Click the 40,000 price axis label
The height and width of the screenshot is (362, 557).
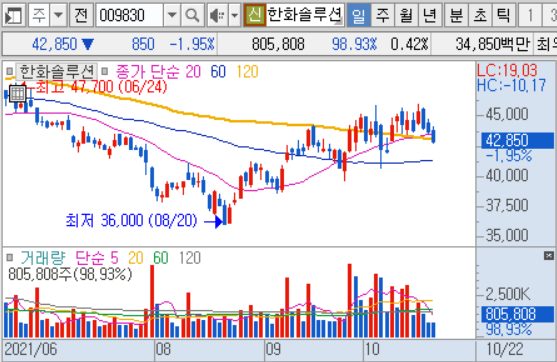click(507, 175)
